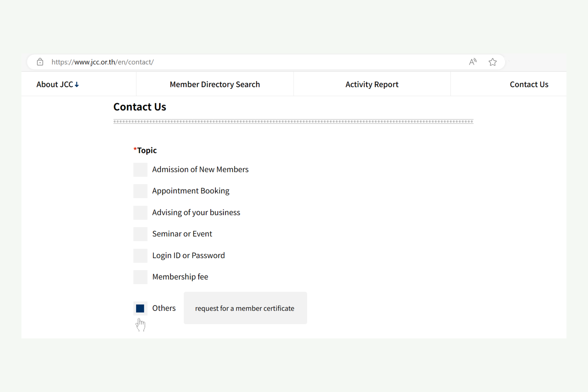The width and height of the screenshot is (588, 392).
Task: Click the site lock icon in address bar
Action: point(40,62)
